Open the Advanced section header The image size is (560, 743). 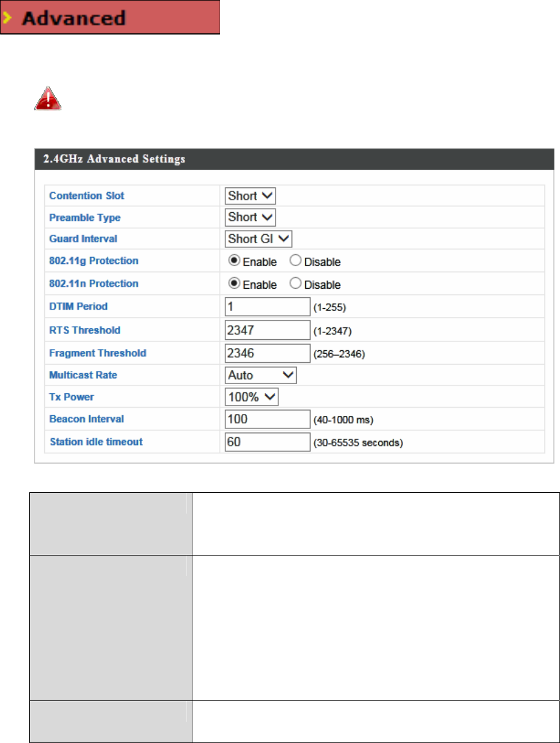(110, 17)
